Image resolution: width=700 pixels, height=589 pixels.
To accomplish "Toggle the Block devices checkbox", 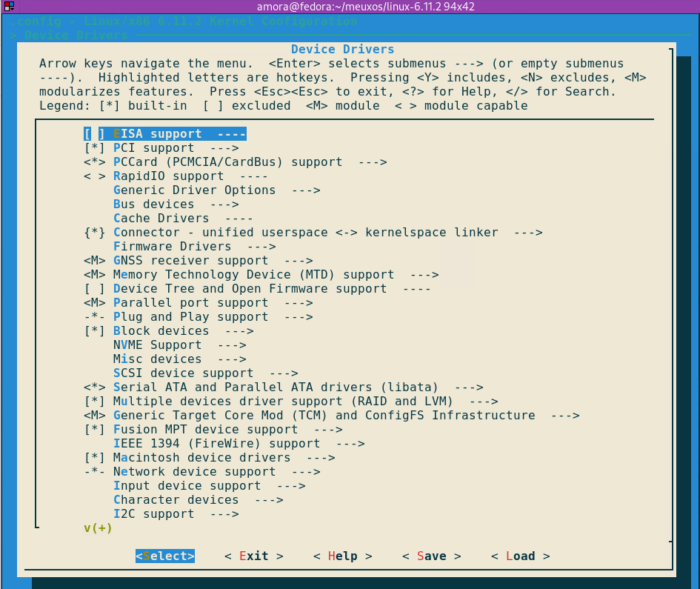I will point(95,331).
